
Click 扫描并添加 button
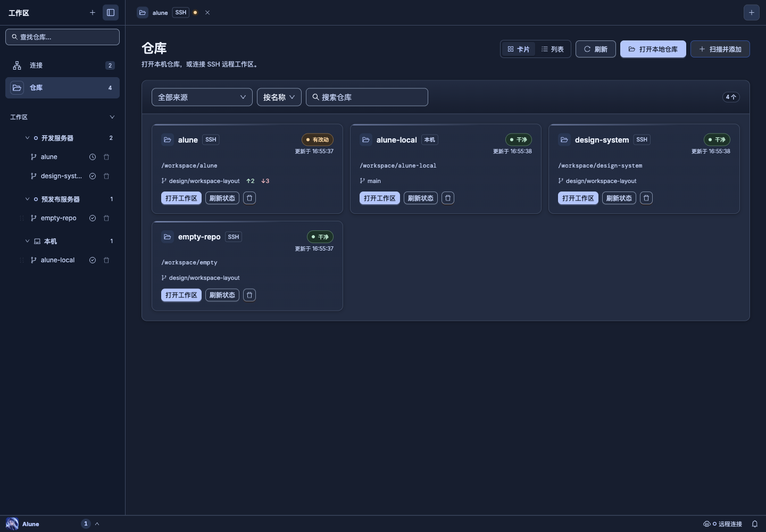pos(720,49)
